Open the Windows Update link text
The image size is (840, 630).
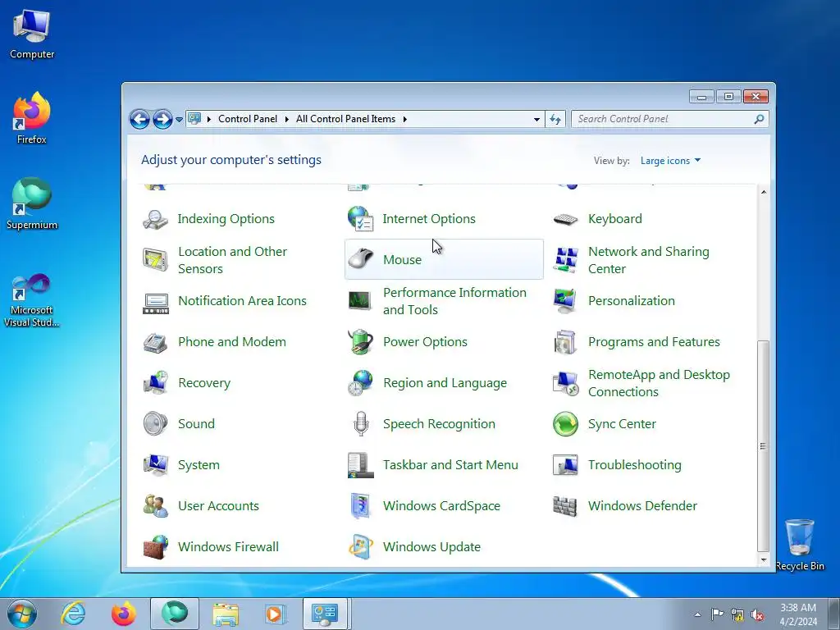point(431,547)
